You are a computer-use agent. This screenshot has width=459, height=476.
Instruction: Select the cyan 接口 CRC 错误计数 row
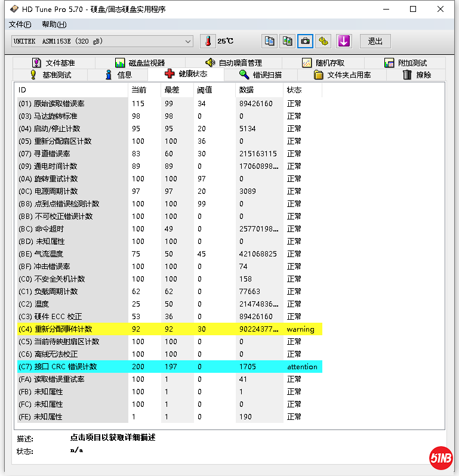(x=170, y=367)
